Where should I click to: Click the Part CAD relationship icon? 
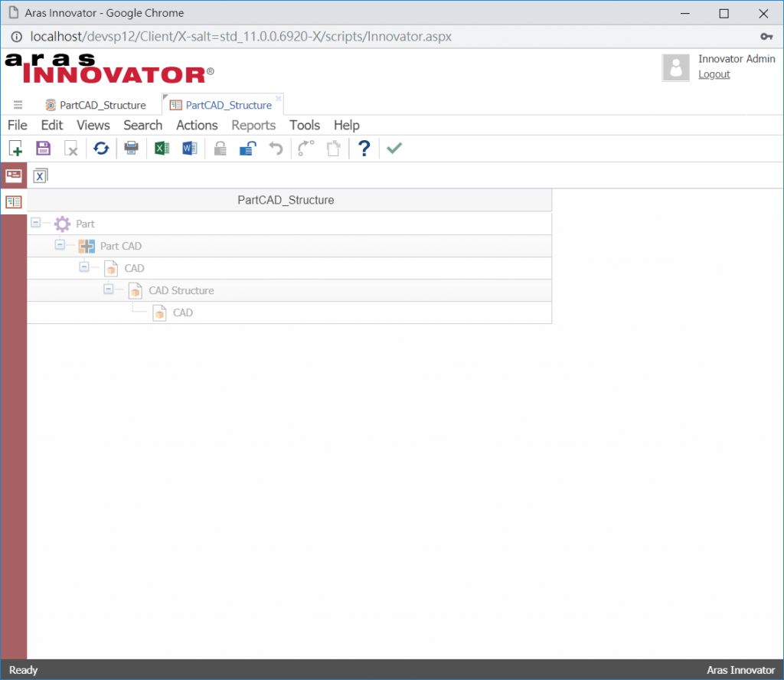click(87, 246)
